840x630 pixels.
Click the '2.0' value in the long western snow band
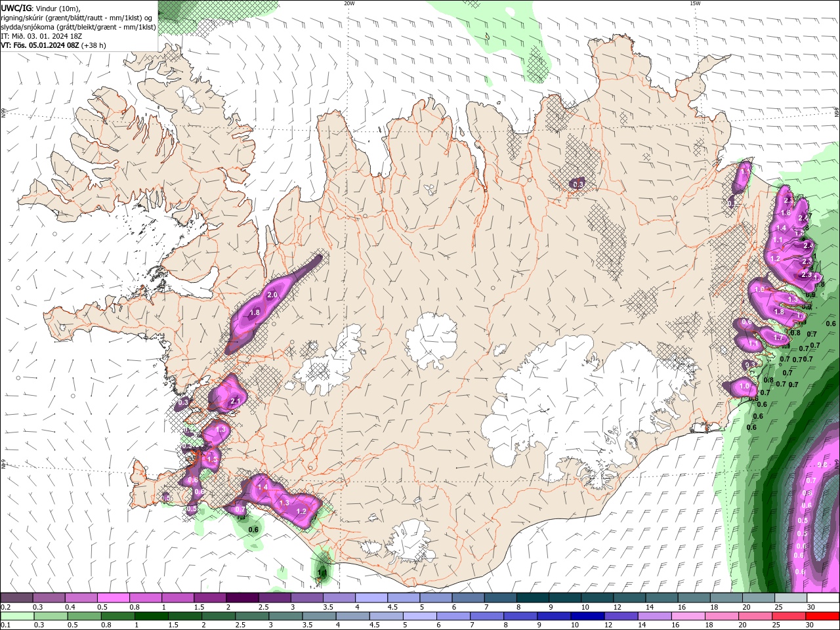click(x=272, y=295)
